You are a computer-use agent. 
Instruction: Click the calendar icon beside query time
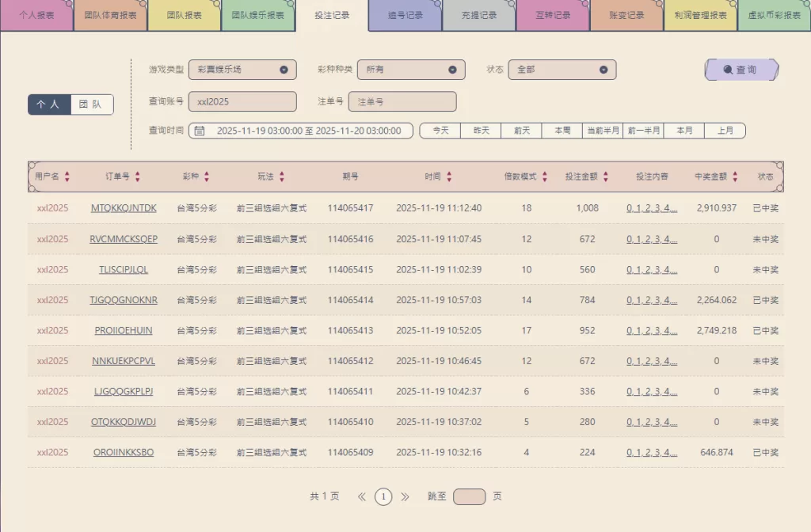(200, 131)
